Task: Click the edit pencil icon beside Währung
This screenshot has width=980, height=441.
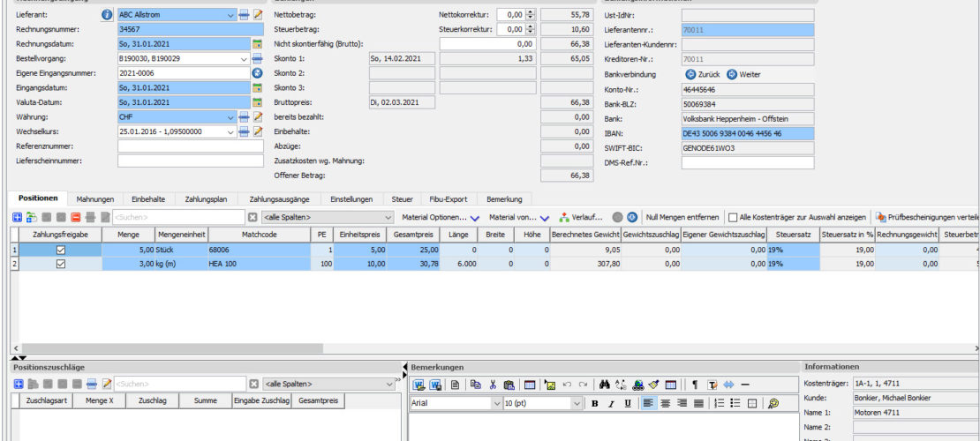Action: pos(258,116)
